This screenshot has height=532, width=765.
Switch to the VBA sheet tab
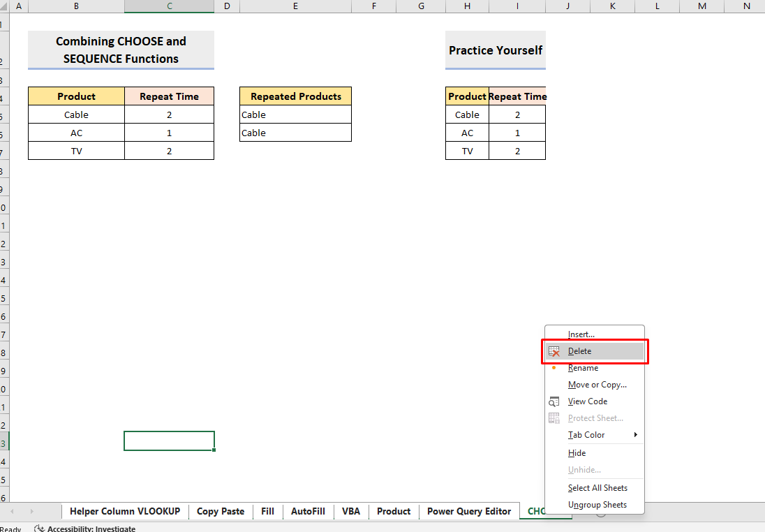pyautogui.click(x=351, y=512)
